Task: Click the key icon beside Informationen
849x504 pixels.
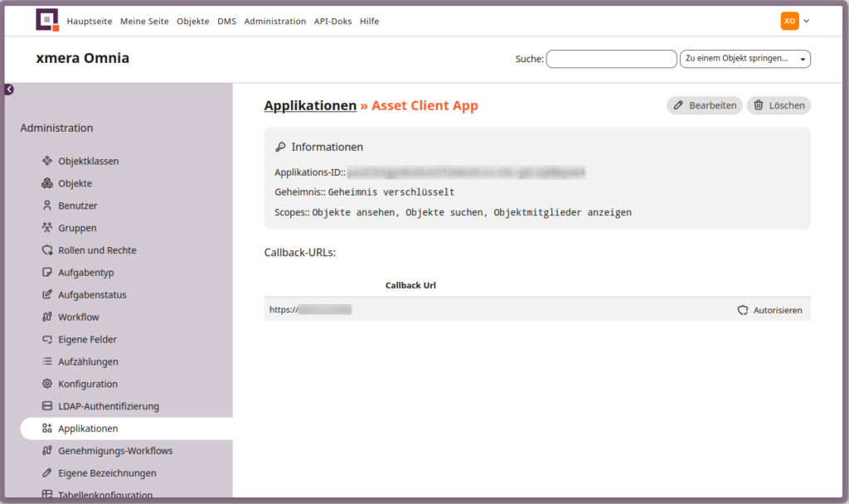Action: [280, 147]
